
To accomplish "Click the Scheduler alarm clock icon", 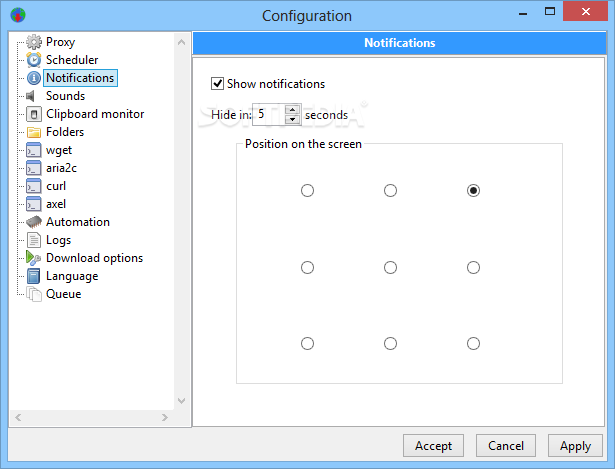I will coord(34,60).
